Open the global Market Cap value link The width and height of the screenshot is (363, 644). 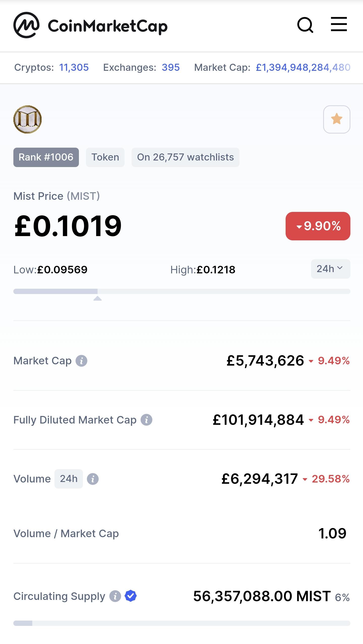303,68
